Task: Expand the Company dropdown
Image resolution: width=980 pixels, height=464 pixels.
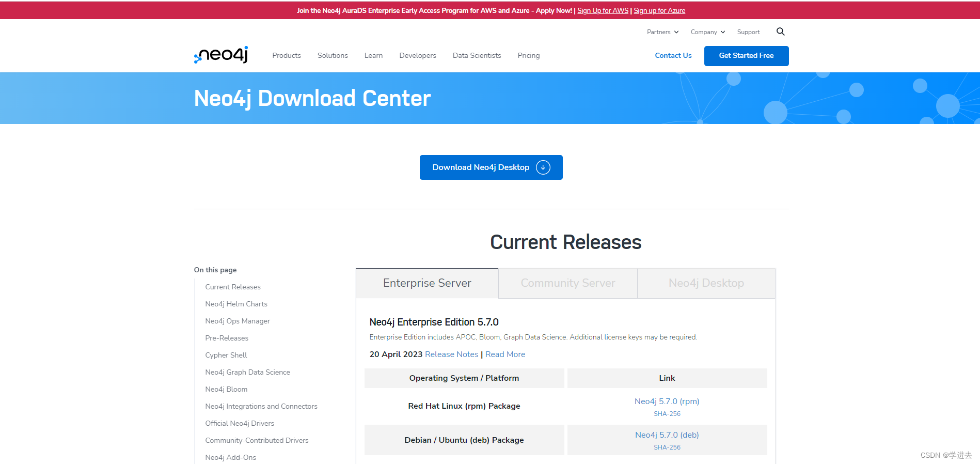Action: pos(707,32)
